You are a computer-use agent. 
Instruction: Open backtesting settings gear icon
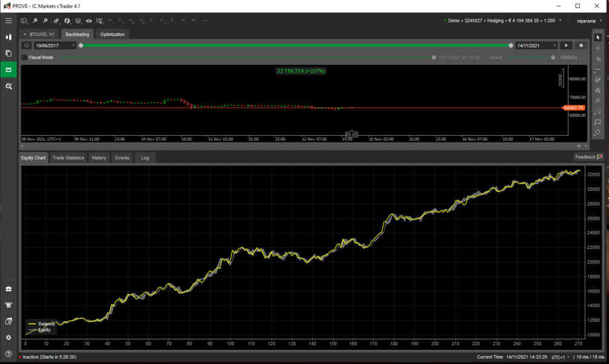[27, 45]
